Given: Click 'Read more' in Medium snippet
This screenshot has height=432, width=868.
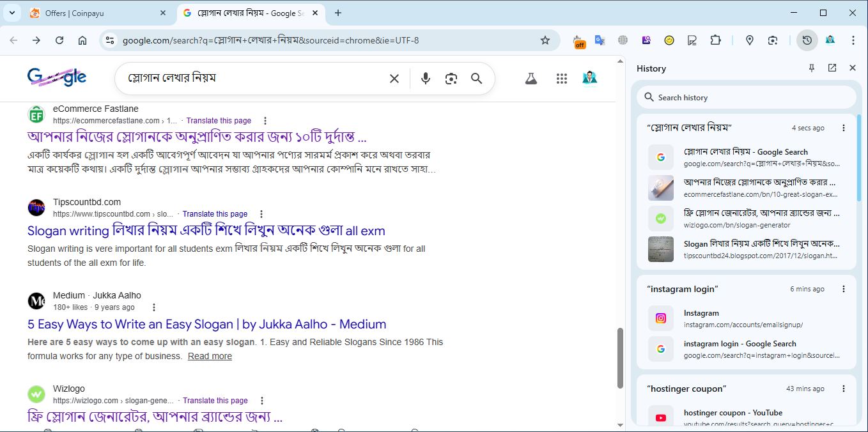Looking at the screenshot, I should pyautogui.click(x=210, y=356).
